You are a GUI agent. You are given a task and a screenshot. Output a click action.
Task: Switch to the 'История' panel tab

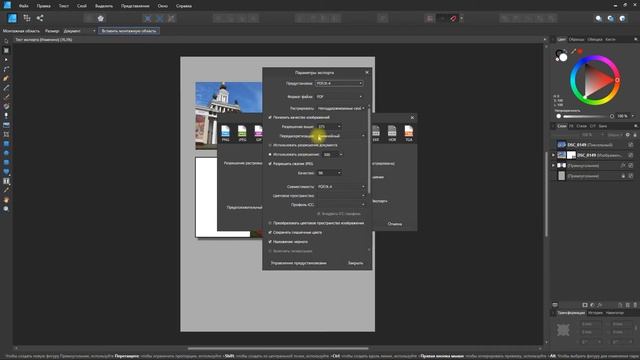point(596,313)
